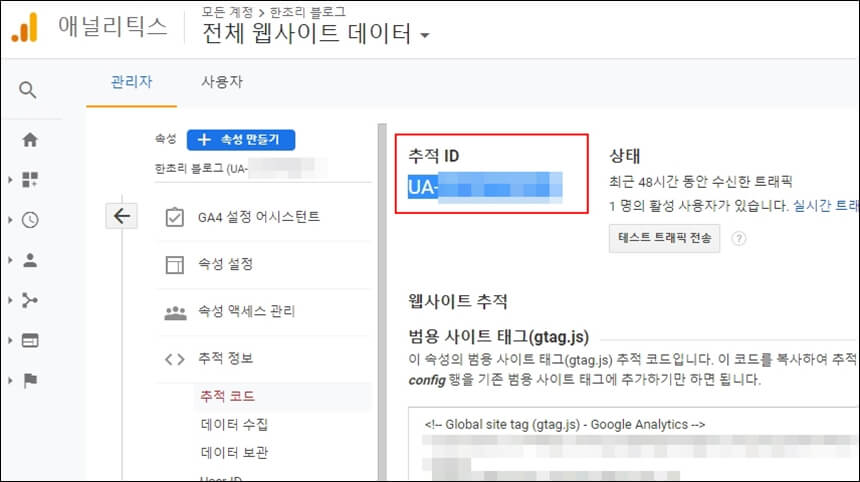Click 테스트 트래픽 전송 button
The image size is (860, 482).
coord(664,238)
